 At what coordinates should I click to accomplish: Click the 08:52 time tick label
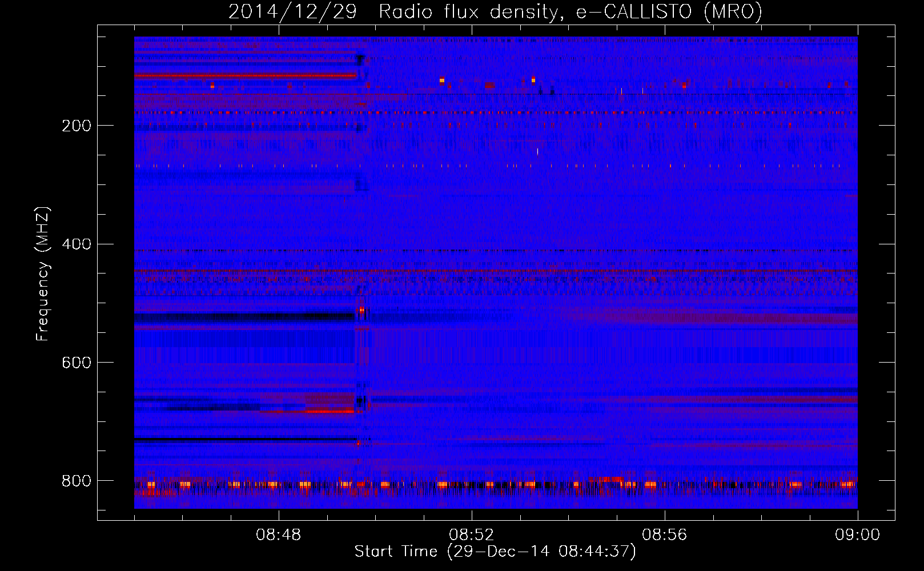(472, 535)
